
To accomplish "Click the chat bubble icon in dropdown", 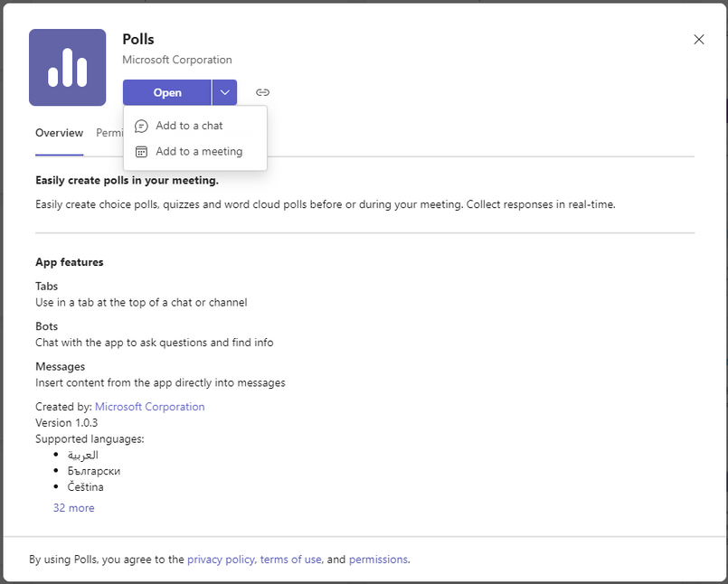I will tap(141, 126).
